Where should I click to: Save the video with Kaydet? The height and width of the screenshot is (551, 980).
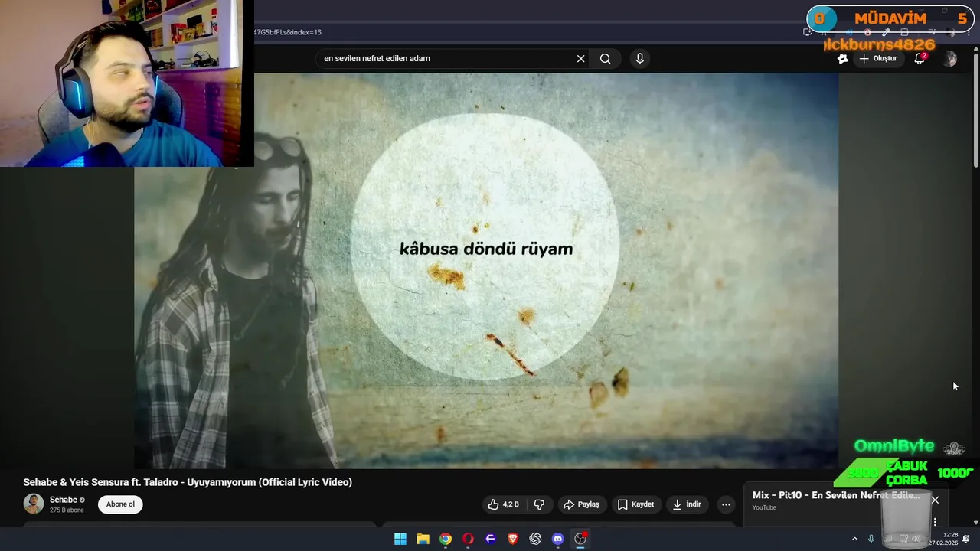pos(635,504)
